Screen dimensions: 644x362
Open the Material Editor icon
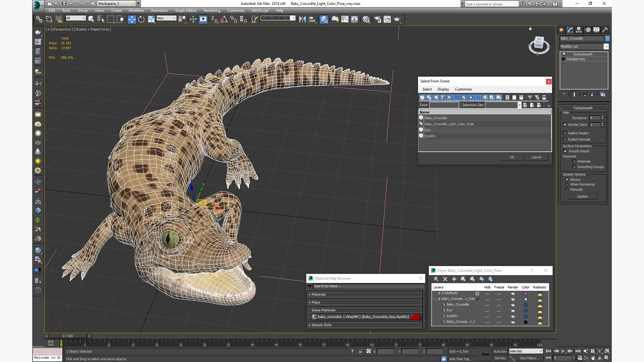pyautogui.click(x=366, y=19)
